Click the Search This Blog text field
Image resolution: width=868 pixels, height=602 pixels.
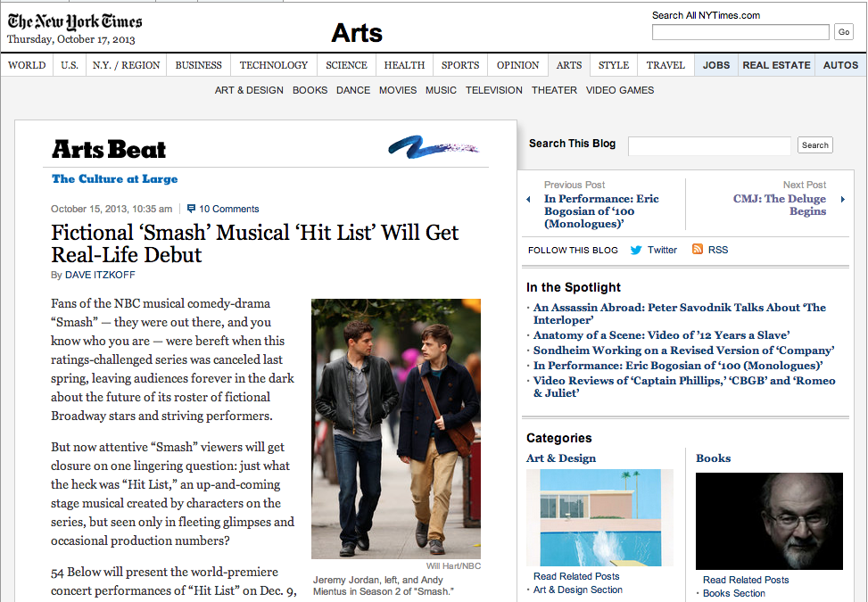click(709, 145)
